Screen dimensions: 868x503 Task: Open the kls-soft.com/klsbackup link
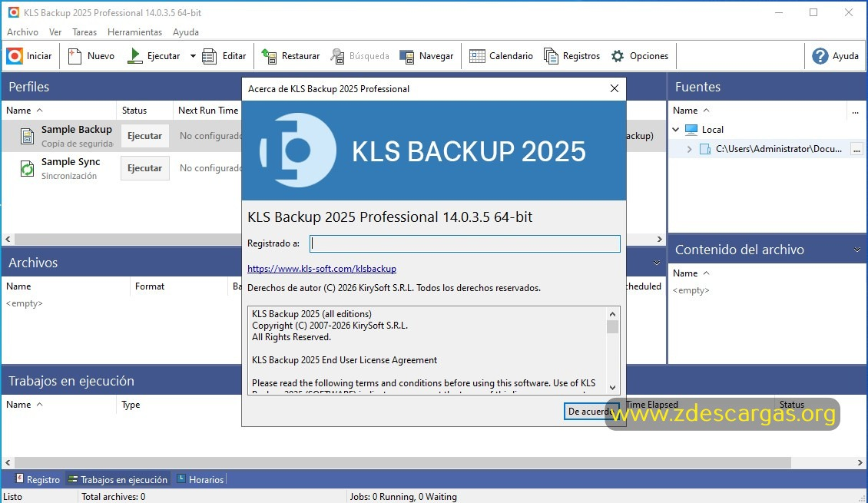[x=321, y=268]
